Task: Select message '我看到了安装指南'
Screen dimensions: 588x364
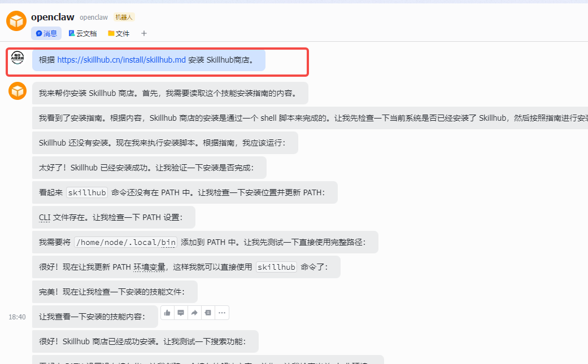Action: (310, 118)
